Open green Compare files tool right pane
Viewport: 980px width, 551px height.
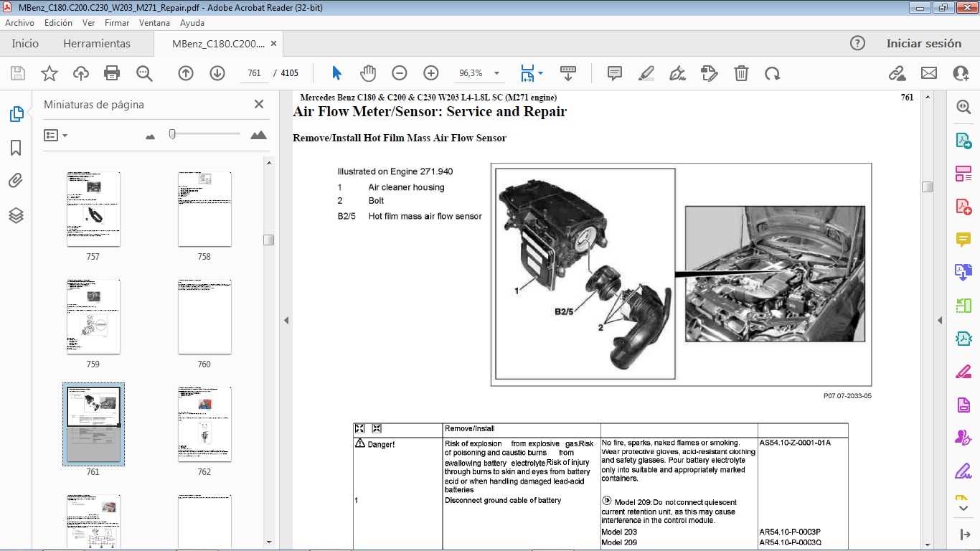point(963,306)
